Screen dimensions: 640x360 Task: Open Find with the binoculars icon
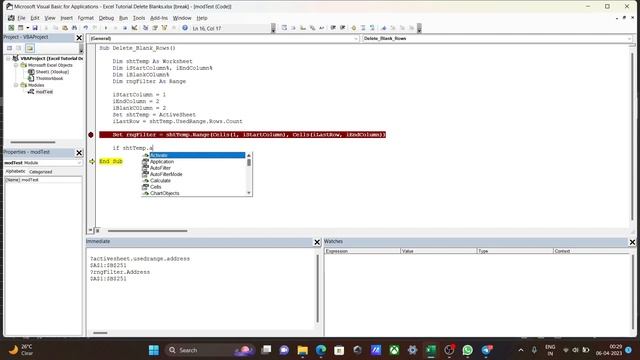point(74,28)
